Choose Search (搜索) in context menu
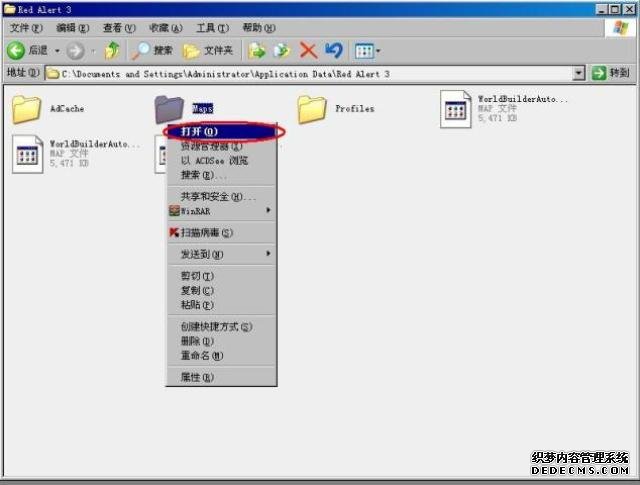 pyautogui.click(x=222, y=175)
